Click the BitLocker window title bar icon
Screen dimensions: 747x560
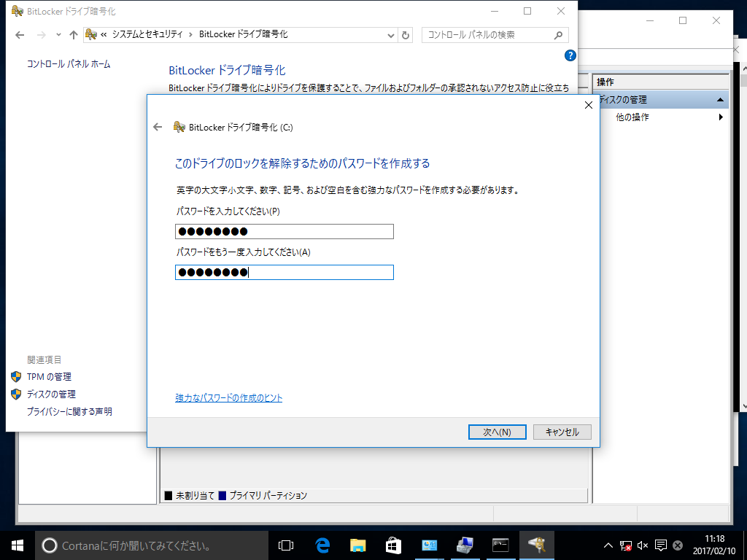point(18,11)
